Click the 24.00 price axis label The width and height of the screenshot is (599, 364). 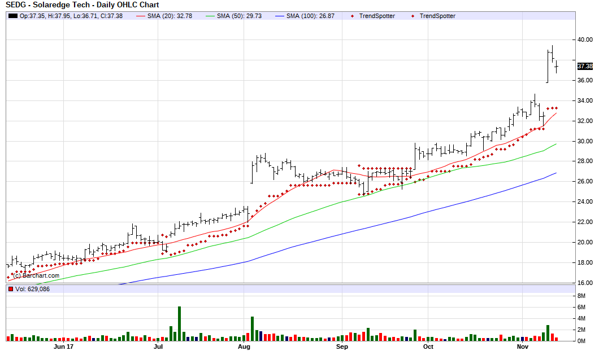coord(585,201)
